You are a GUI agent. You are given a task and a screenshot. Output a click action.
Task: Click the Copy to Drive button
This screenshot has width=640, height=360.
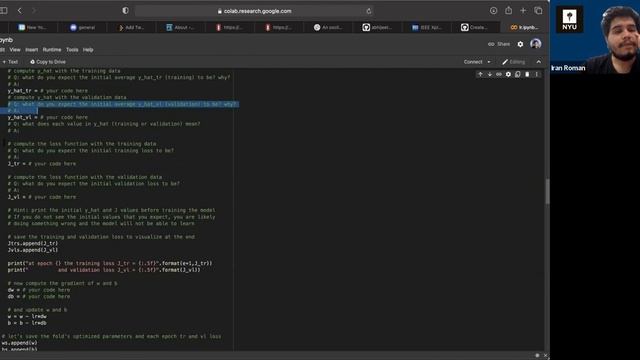(48, 62)
